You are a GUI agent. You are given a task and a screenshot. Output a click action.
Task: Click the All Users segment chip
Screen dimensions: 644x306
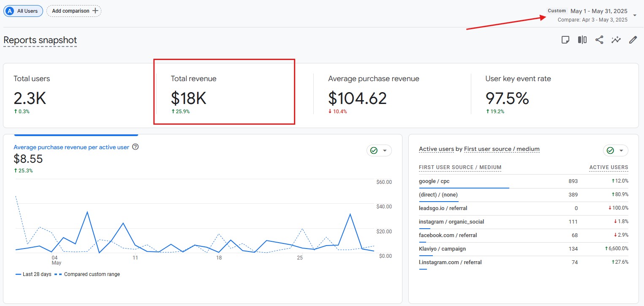pyautogui.click(x=23, y=11)
